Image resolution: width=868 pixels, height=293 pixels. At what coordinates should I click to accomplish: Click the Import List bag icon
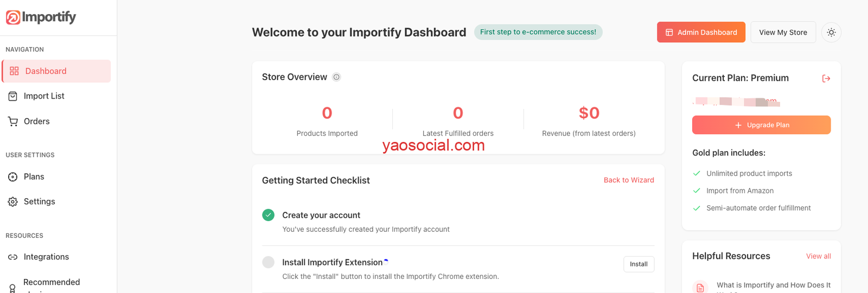13,96
